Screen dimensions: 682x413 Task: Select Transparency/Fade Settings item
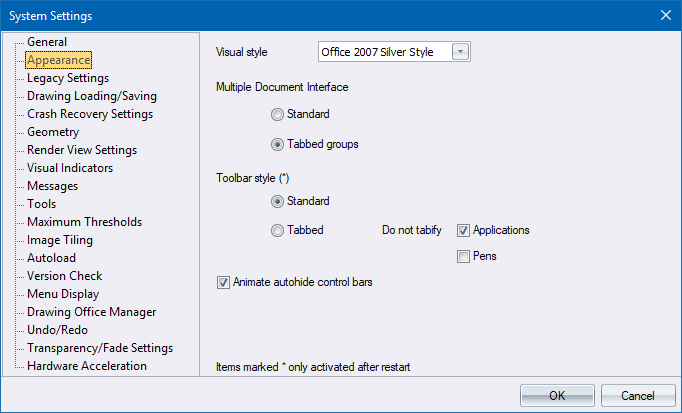[100, 348]
